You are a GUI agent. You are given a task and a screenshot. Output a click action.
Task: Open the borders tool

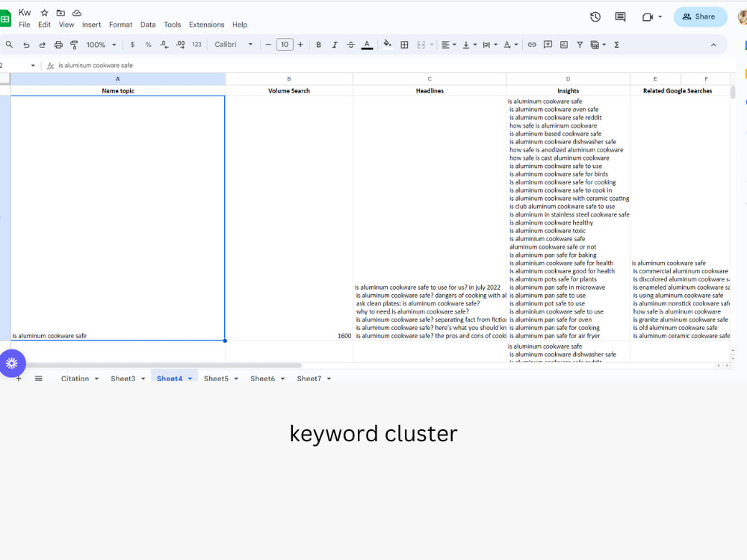(404, 45)
